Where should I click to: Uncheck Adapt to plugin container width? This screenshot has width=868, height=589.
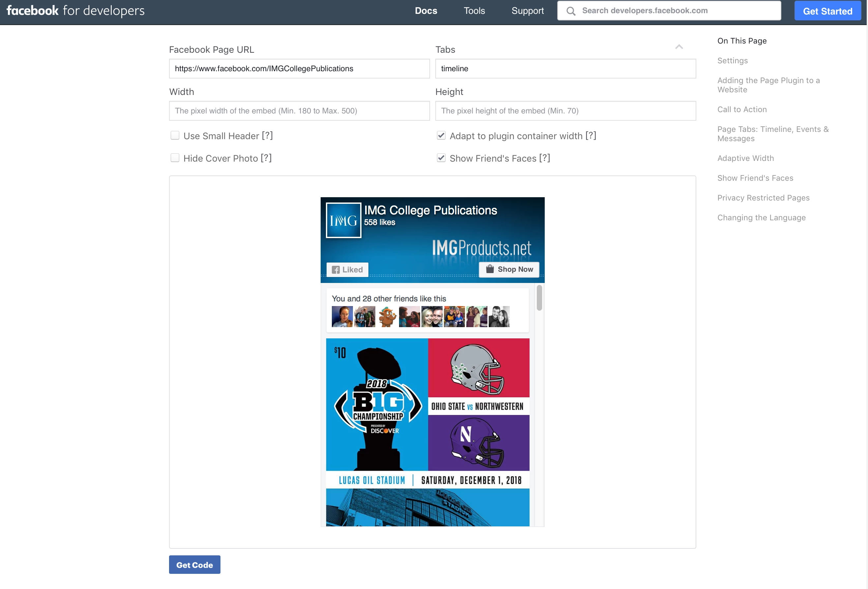tap(441, 136)
